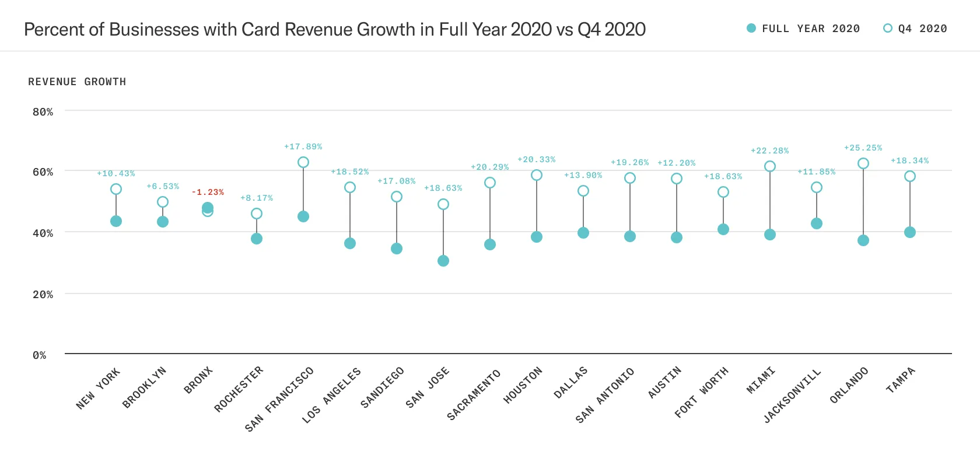
Task: Click Brooklyn's Q4 2020 hollow marker
Action: [x=163, y=202]
